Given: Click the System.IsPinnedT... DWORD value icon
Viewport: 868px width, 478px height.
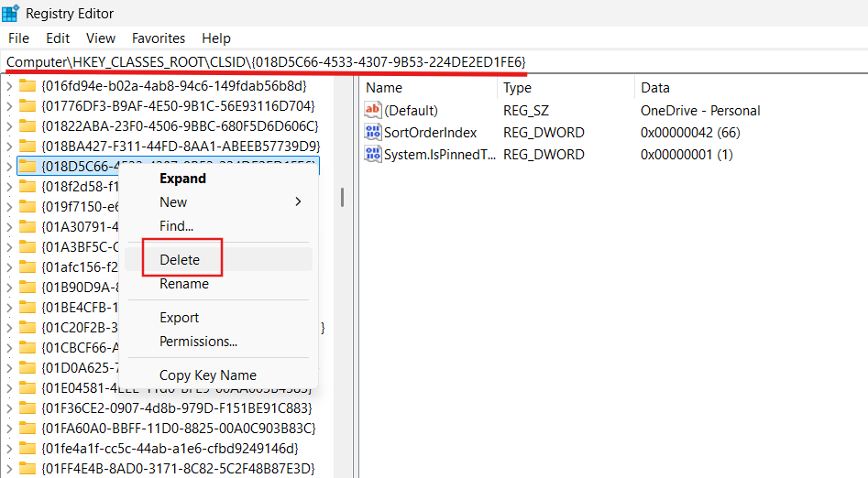Looking at the screenshot, I should click(372, 155).
